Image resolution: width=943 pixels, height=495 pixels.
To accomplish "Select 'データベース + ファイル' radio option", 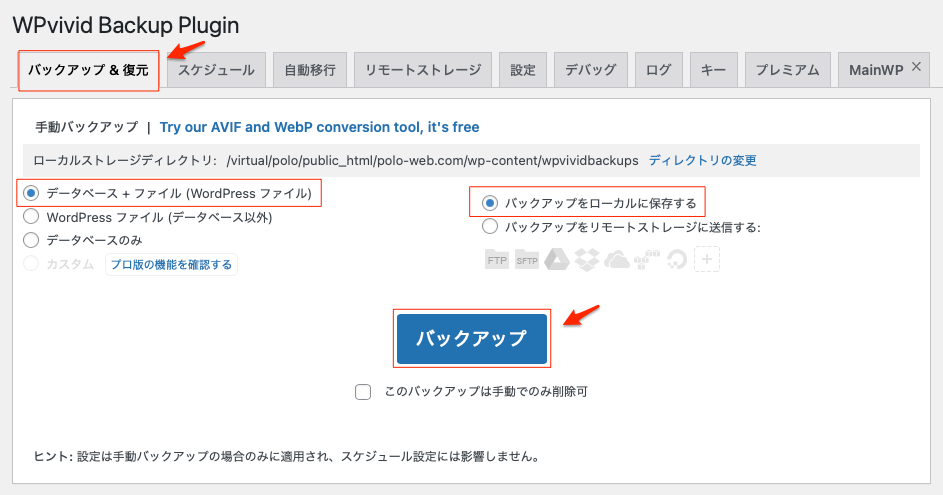I will coord(31,192).
